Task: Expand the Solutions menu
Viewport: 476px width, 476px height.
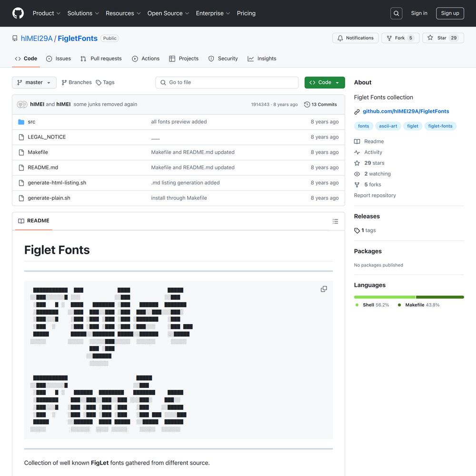Action: coord(83,13)
